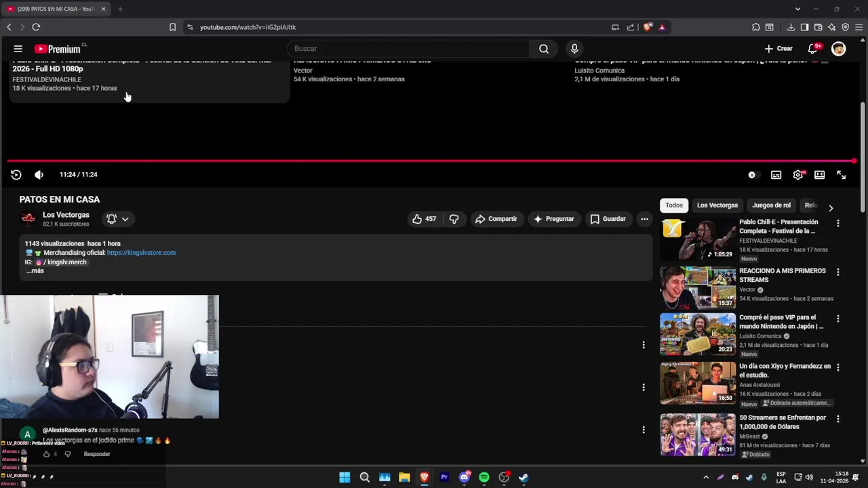Toggle the browser sidebar panel icon
Image resolution: width=868 pixels, height=488 pixels.
pos(804,27)
